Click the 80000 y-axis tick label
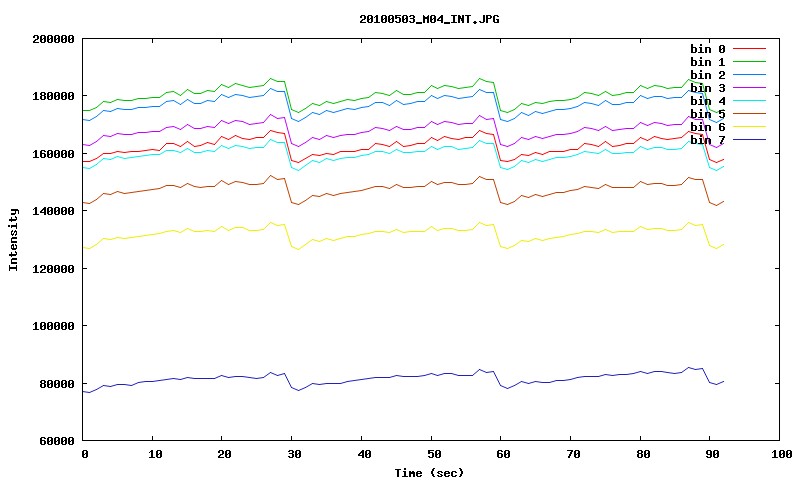The height and width of the screenshot is (480, 800). point(57,384)
